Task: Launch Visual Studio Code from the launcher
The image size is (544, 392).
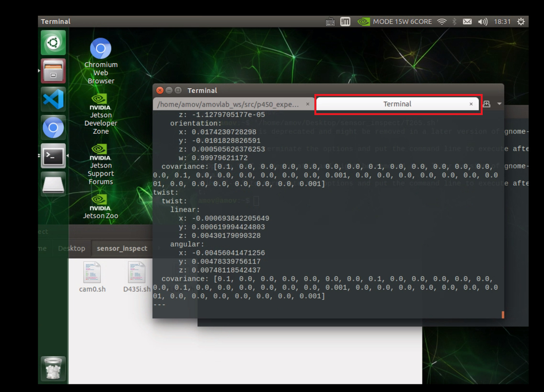Action: (x=53, y=99)
